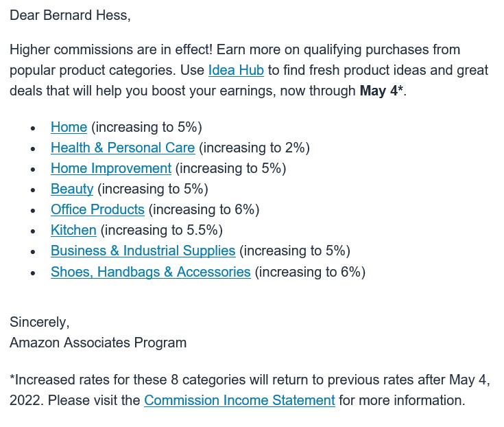Click the bullet beside Office Products
This screenshot has height=427, width=504.
(33, 211)
